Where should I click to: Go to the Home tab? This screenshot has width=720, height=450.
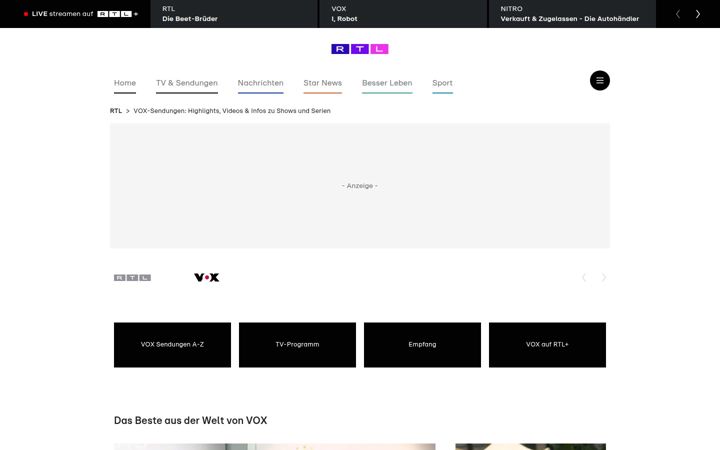pos(125,83)
